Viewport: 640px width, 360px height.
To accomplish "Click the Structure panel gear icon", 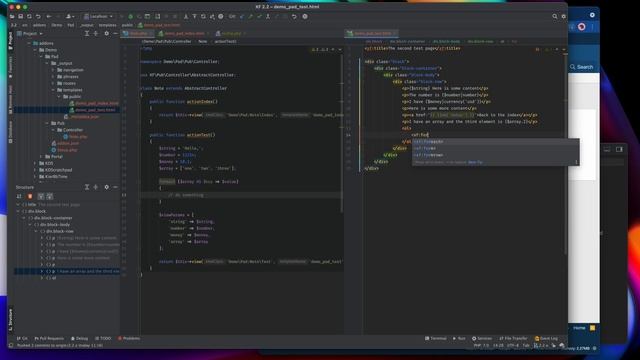I will pyautogui.click(x=107, y=187).
